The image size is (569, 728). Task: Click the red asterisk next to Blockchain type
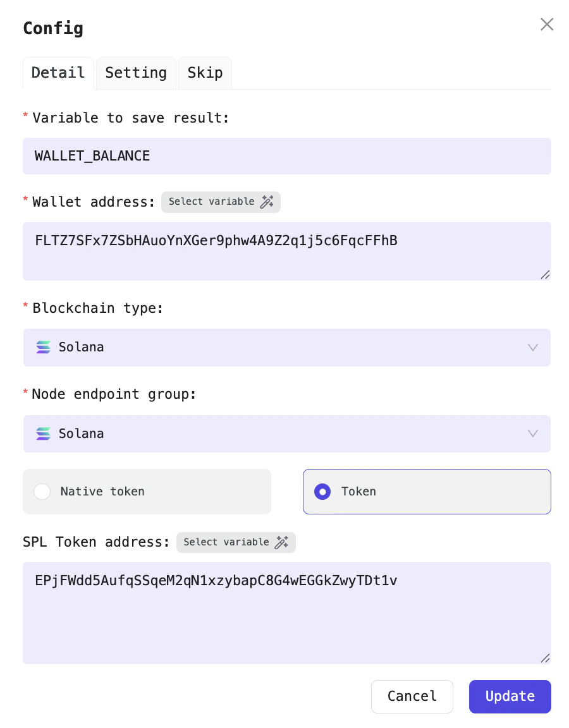coord(25,308)
